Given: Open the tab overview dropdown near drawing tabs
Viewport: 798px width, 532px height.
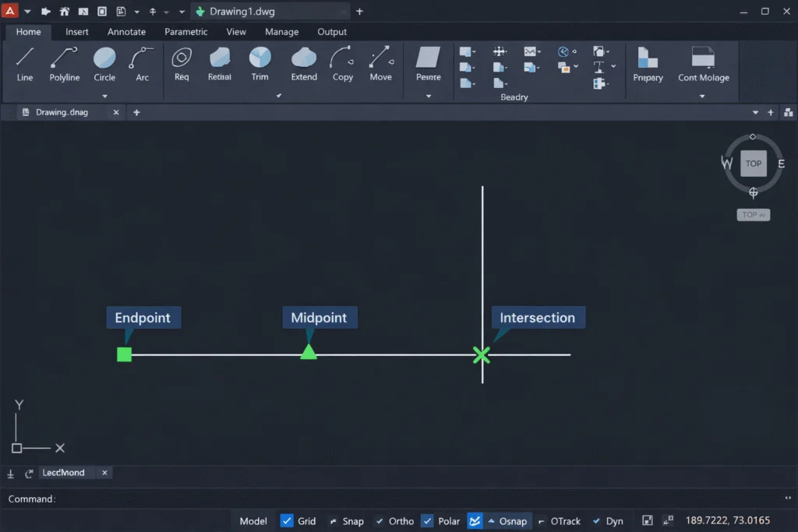Looking at the screenshot, I should click(x=754, y=112).
